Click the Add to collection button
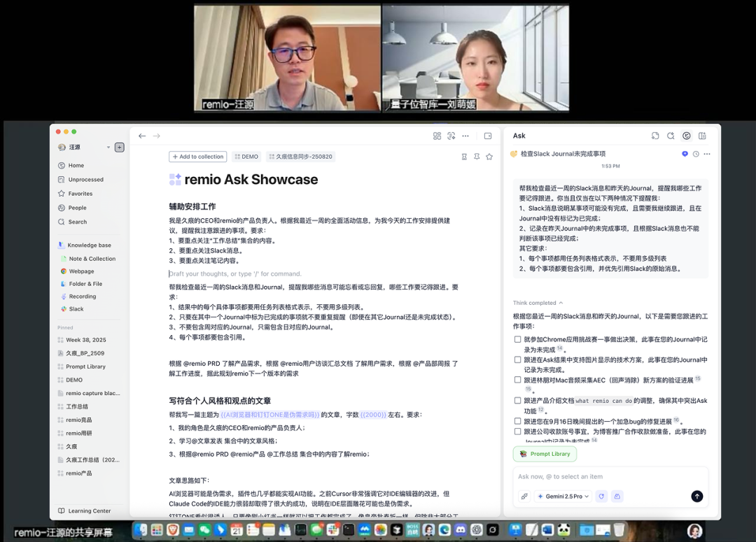This screenshot has height=542, width=756. point(197,157)
